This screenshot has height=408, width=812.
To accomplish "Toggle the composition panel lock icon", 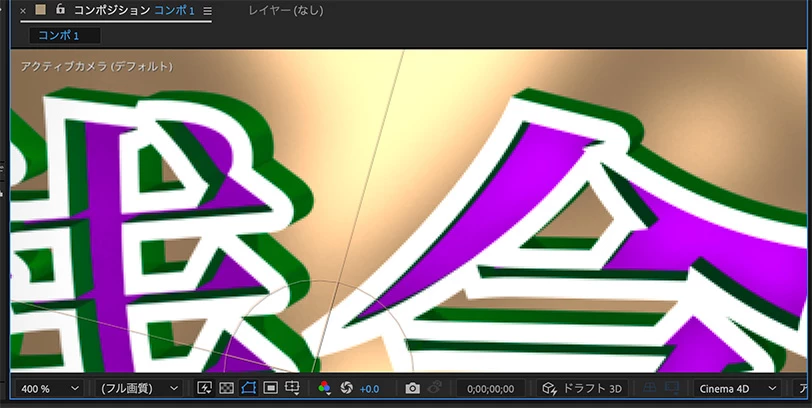I will pyautogui.click(x=61, y=9).
